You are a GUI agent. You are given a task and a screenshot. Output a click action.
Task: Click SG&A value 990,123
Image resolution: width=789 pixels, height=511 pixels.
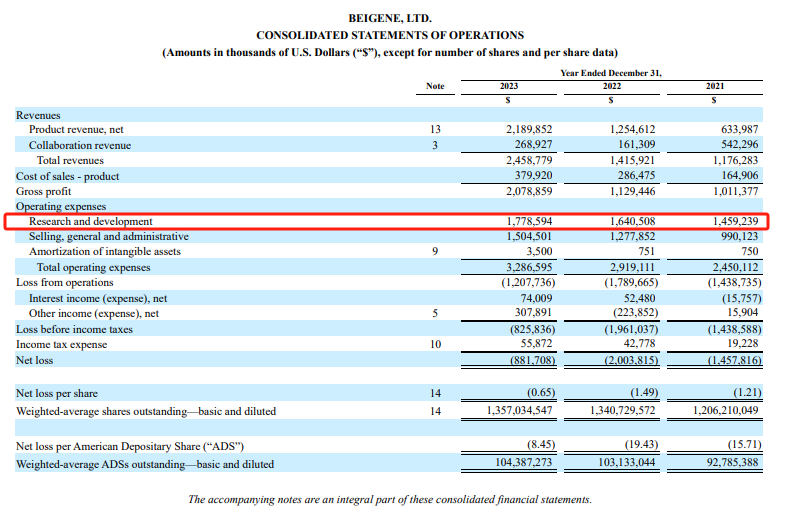point(739,236)
